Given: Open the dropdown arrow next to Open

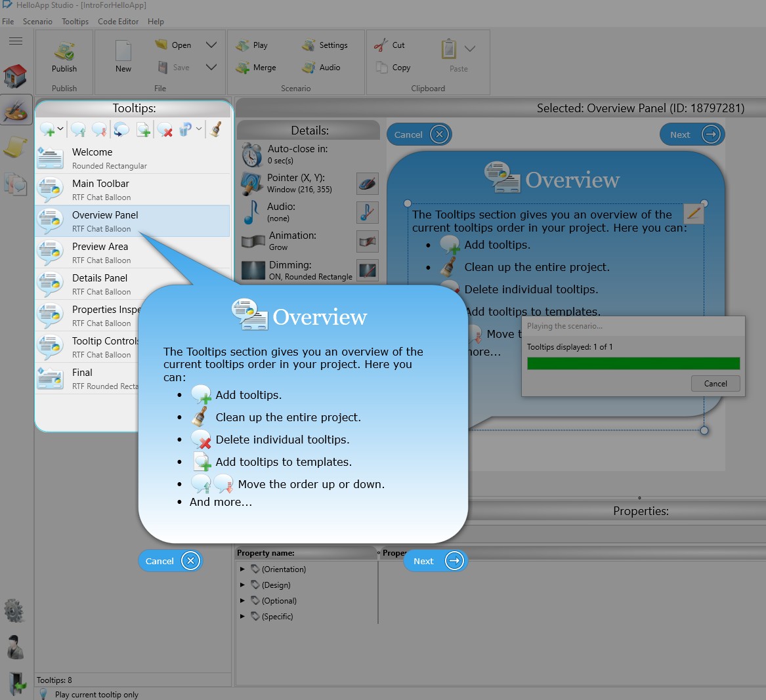Looking at the screenshot, I should click(x=211, y=45).
